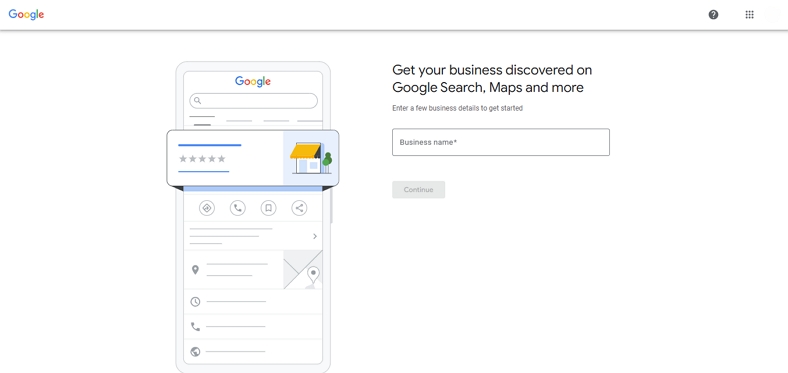Click the storefront illustration with yellow awning

click(311, 158)
